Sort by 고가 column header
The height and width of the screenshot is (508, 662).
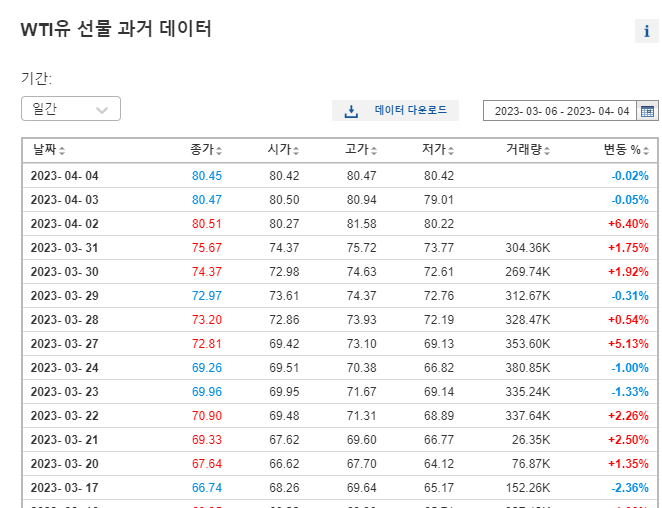pyautogui.click(x=361, y=149)
